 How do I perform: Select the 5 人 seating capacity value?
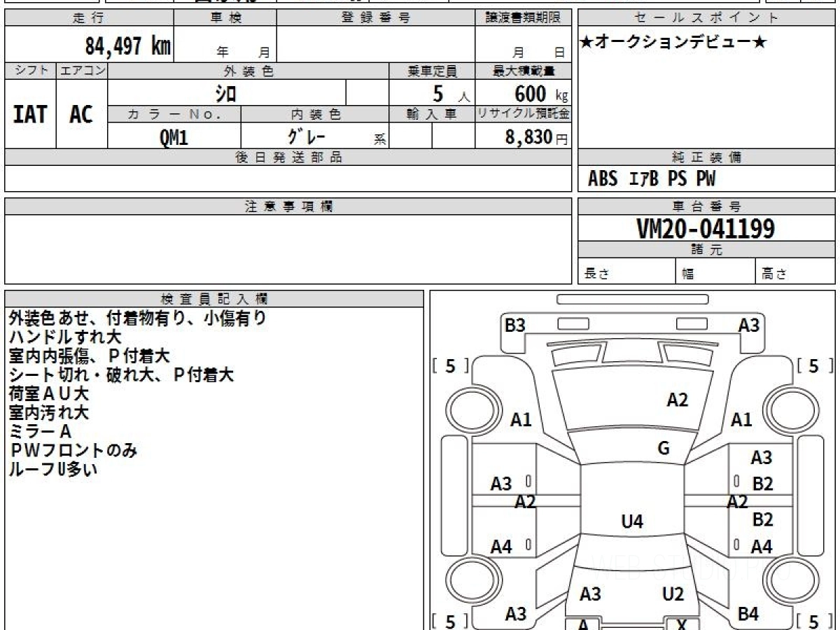450,93
